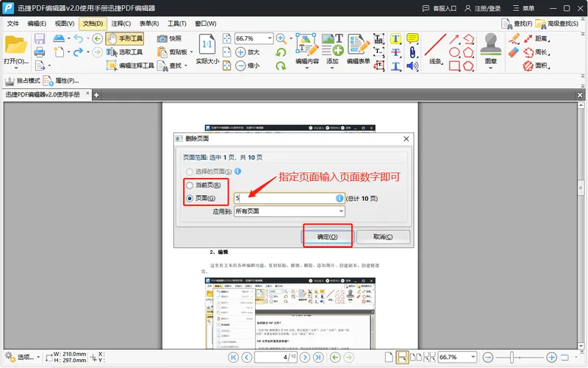588x368 pixels.
Task: Take a Snapshot (快照)
Action: [x=169, y=38]
